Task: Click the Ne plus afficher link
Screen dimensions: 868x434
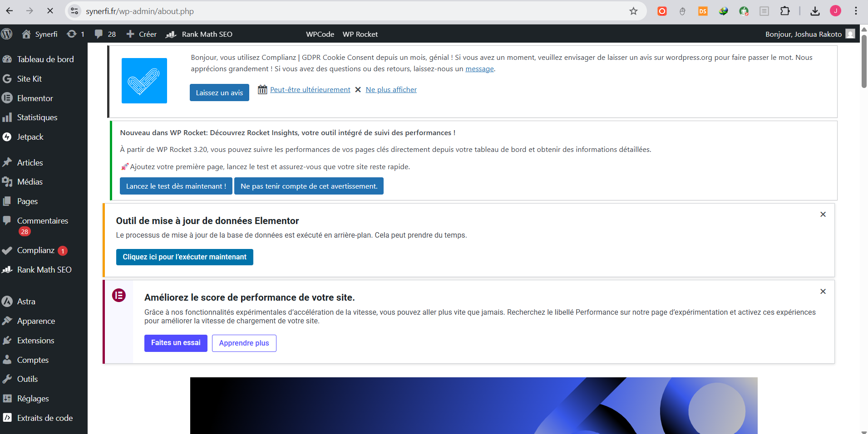Action: click(391, 90)
